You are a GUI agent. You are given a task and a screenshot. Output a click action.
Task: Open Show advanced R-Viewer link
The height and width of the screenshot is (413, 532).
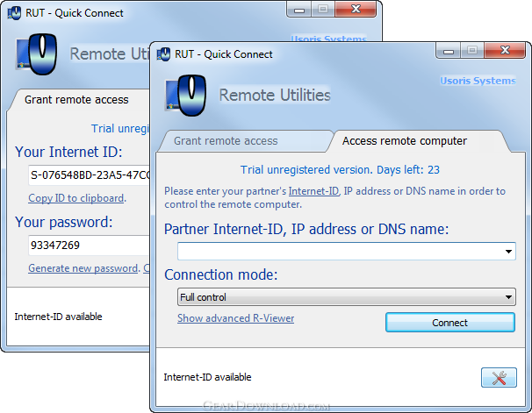click(236, 318)
